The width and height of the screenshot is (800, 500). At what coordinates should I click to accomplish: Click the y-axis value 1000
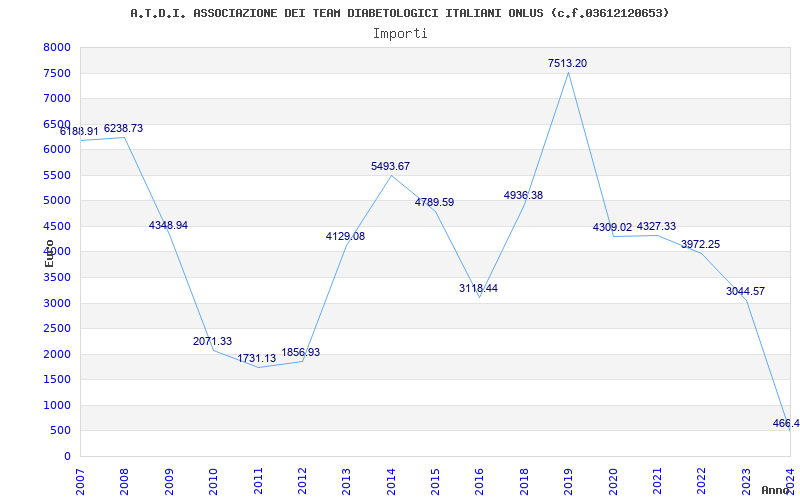point(57,405)
